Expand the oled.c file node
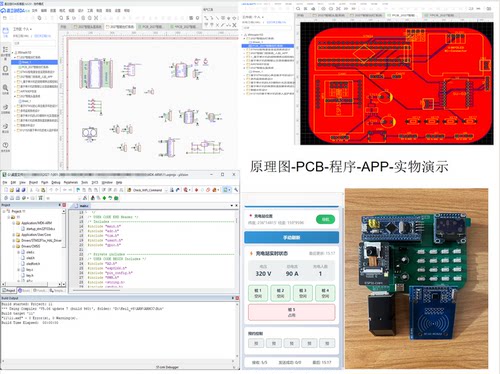 point(19,252)
